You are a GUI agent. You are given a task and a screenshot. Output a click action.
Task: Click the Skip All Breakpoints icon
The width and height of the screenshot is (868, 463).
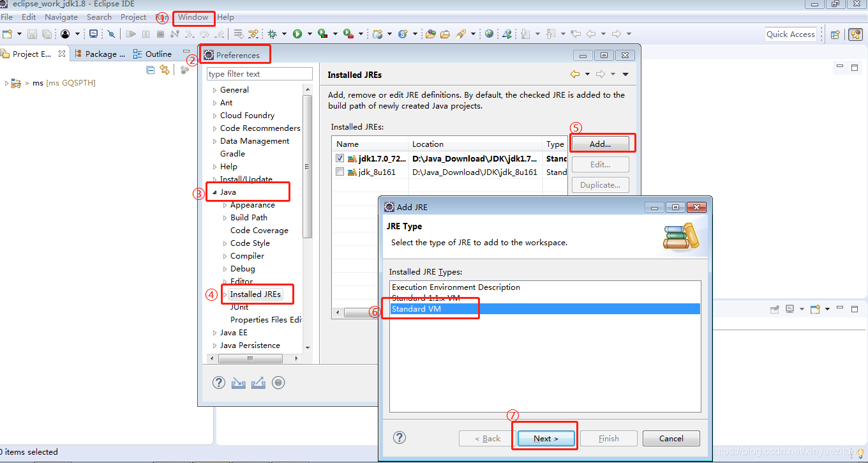coord(111,34)
